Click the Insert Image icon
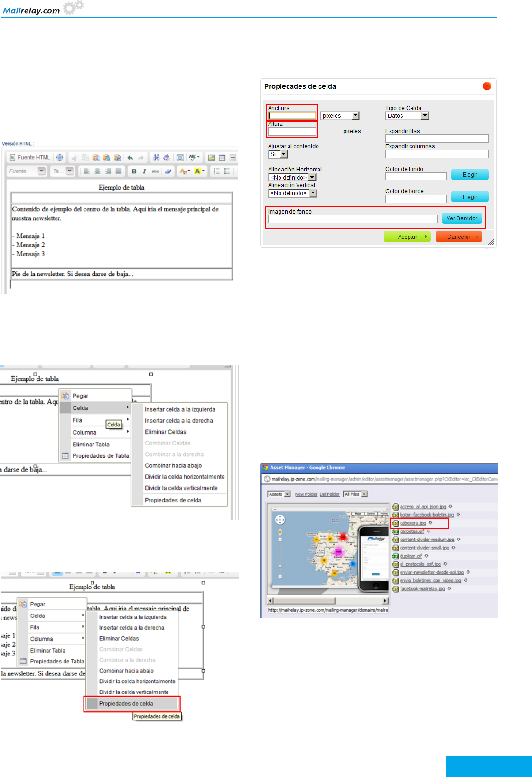This screenshot has width=532, height=777. [x=211, y=158]
